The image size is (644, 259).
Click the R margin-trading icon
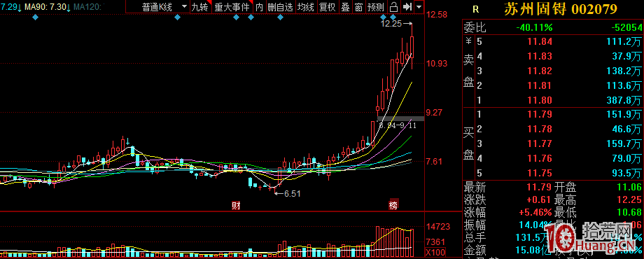pos(475,9)
